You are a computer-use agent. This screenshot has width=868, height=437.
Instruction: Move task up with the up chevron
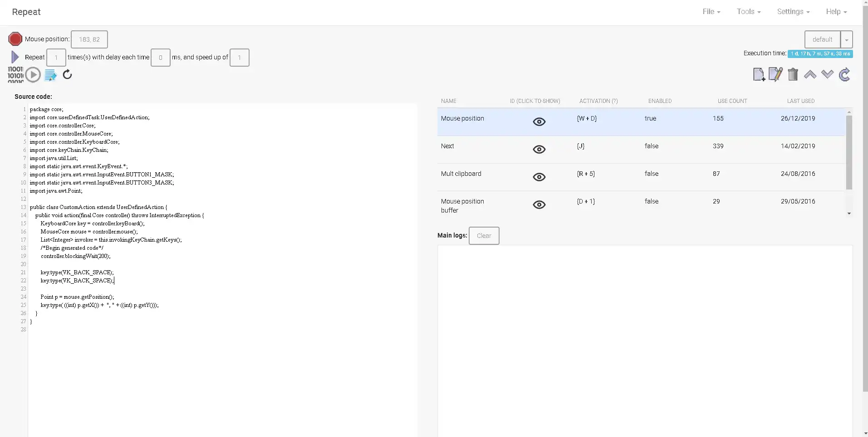pyautogui.click(x=810, y=74)
